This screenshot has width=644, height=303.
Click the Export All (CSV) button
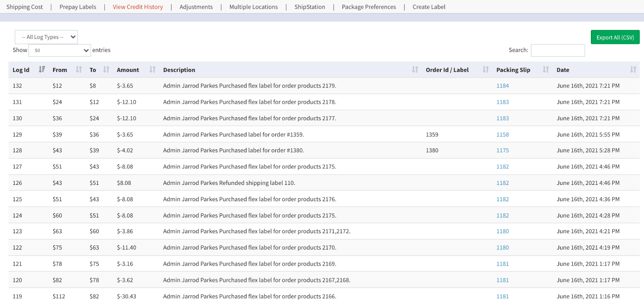pyautogui.click(x=615, y=37)
